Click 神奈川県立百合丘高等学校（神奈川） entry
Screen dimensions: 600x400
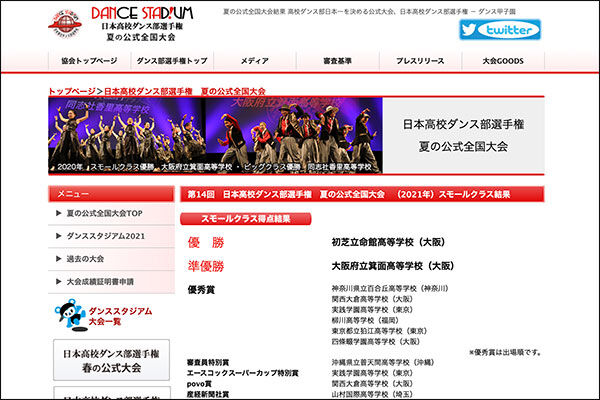coord(390,288)
